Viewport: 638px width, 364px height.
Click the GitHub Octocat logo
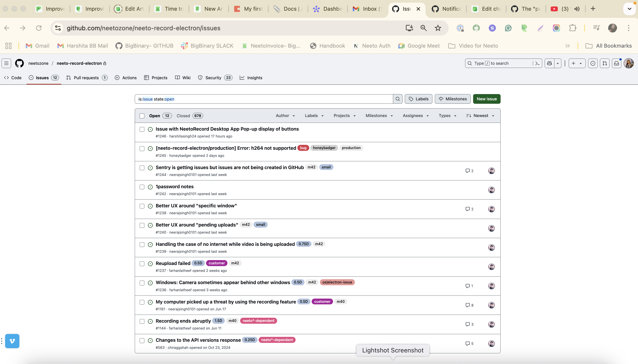click(19, 63)
